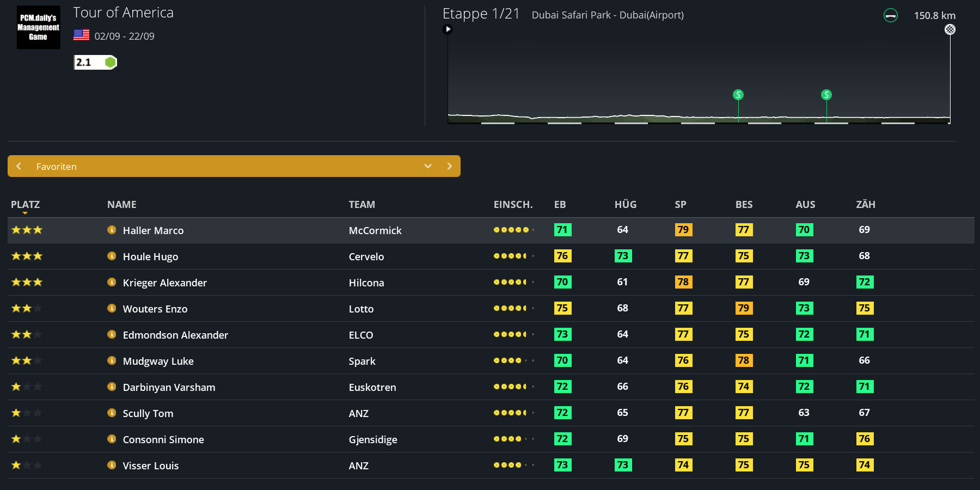Screen dimensions: 980x490
Task: Select the second sprint marker on profile
Action: (x=826, y=95)
